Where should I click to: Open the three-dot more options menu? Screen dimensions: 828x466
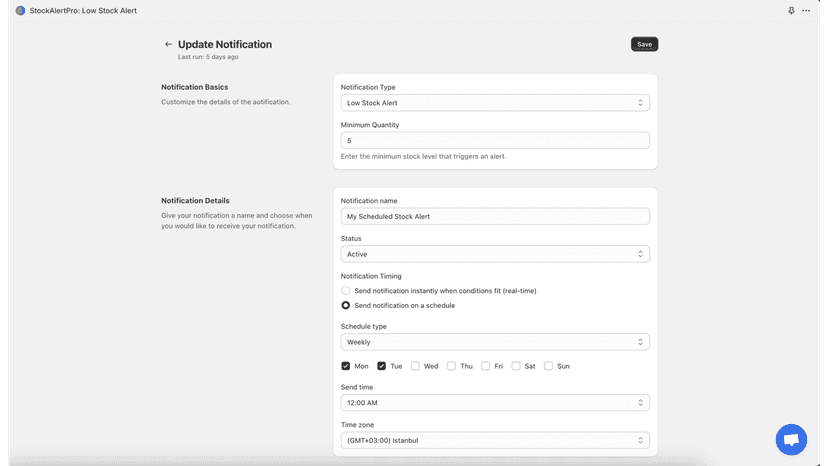[x=806, y=11]
